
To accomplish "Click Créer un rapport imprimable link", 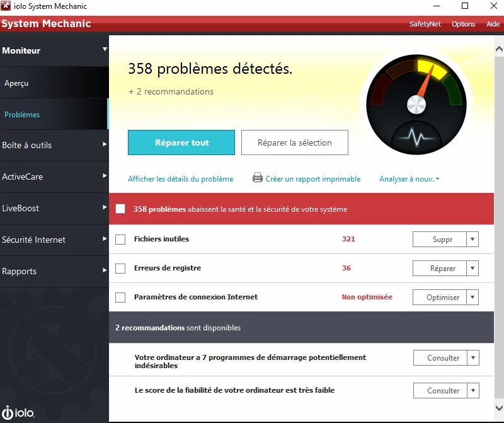I will pos(312,179).
